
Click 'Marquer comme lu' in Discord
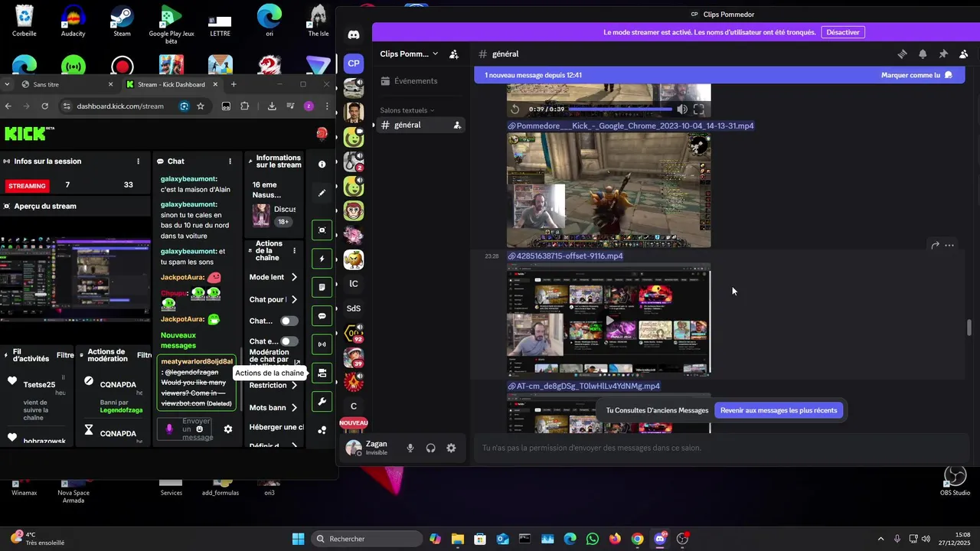(x=916, y=75)
